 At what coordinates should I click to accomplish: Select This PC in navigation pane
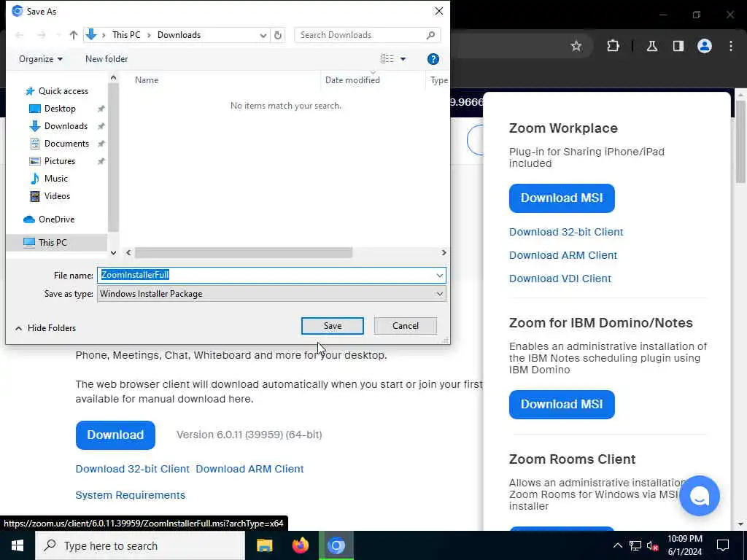[53, 242]
